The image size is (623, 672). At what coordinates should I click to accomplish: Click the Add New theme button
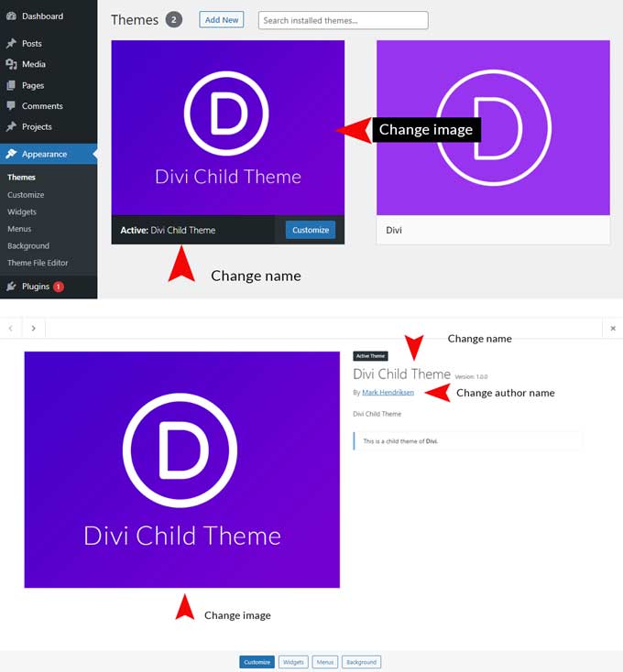[221, 20]
